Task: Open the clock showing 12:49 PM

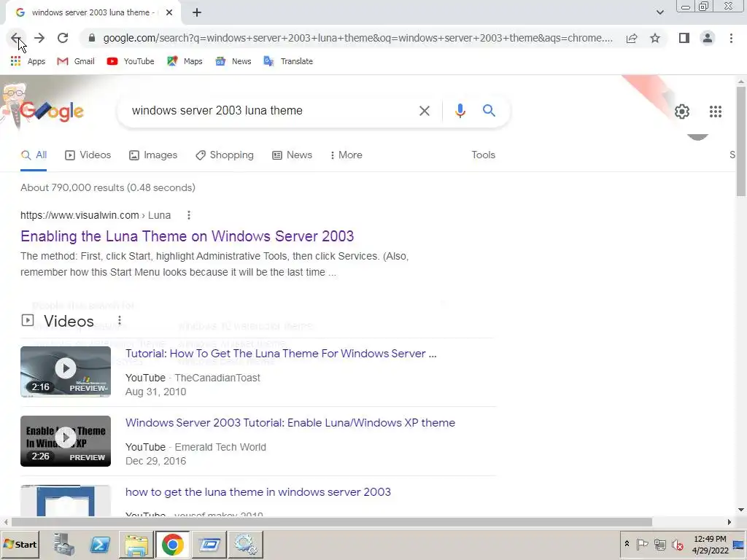Action: click(x=710, y=544)
